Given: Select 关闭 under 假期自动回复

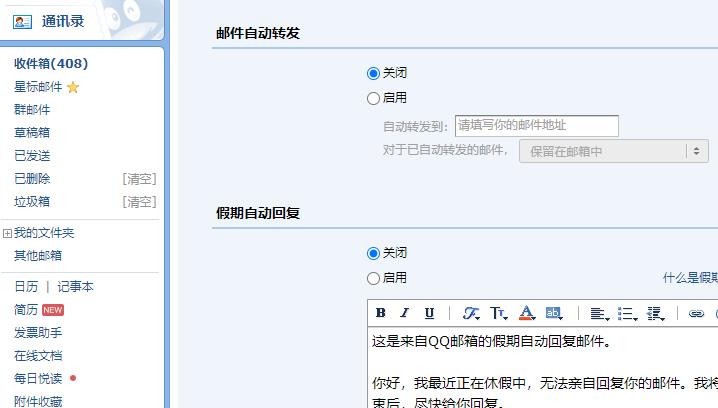Looking at the screenshot, I should tap(373, 253).
